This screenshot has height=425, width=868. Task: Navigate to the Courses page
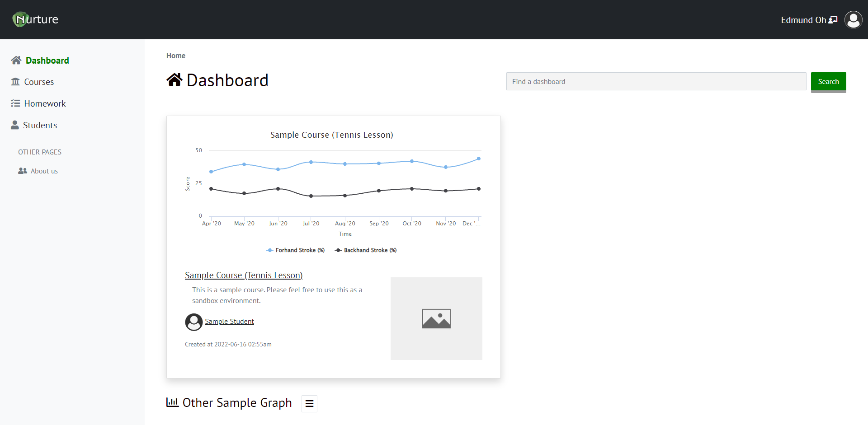coord(38,81)
